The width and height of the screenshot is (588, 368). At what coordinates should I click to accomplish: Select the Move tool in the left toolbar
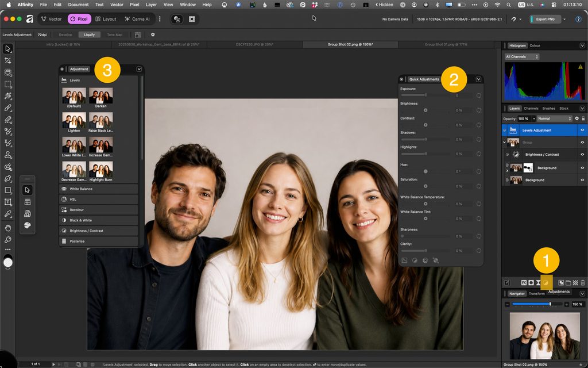click(x=8, y=49)
